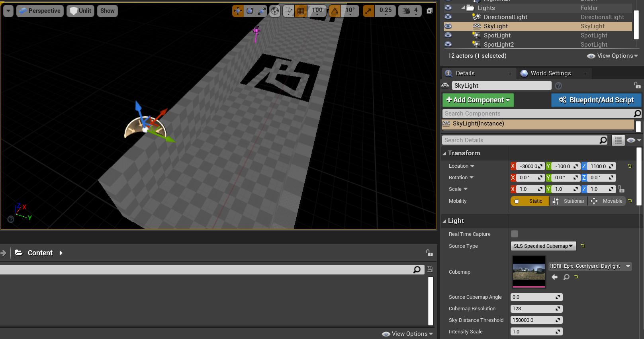Hide the SkyLight actor
Screen dimensions: 644x339
click(448, 26)
